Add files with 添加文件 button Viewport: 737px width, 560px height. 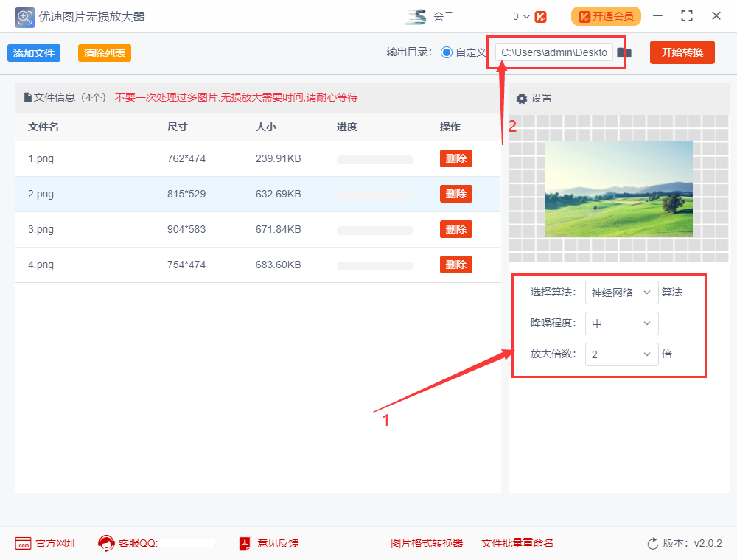[x=34, y=53]
